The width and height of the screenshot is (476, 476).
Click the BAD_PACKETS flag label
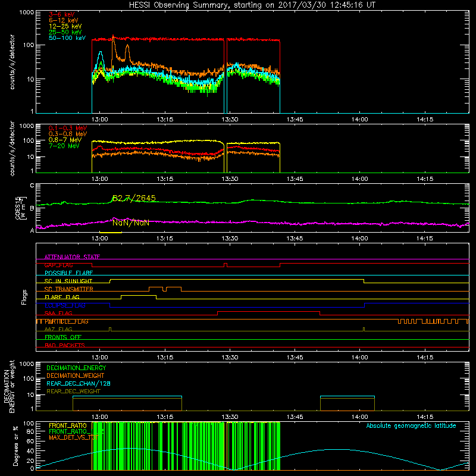click(x=65, y=345)
